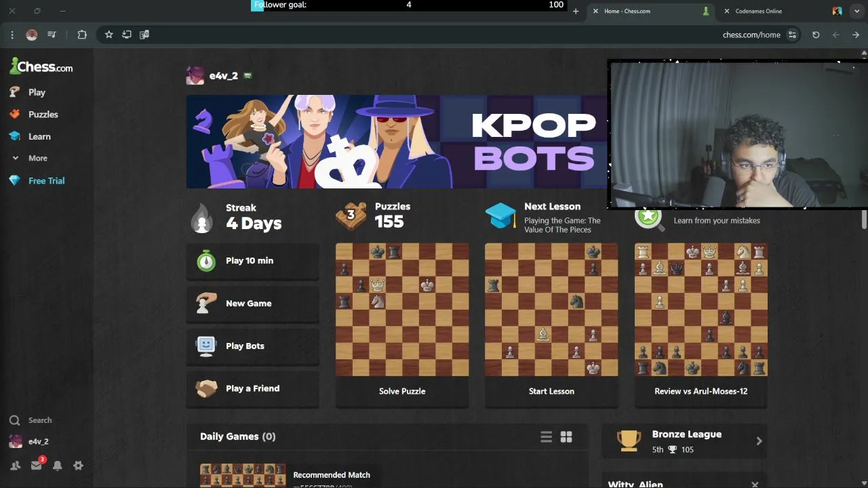Click the Play a Friend button
Screen dimensions: 868x488
tap(253, 388)
